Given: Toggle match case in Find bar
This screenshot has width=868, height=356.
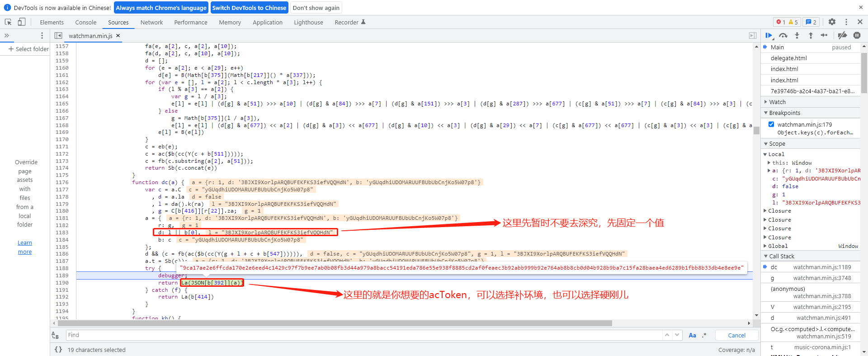Looking at the screenshot, I should (692, 335).
